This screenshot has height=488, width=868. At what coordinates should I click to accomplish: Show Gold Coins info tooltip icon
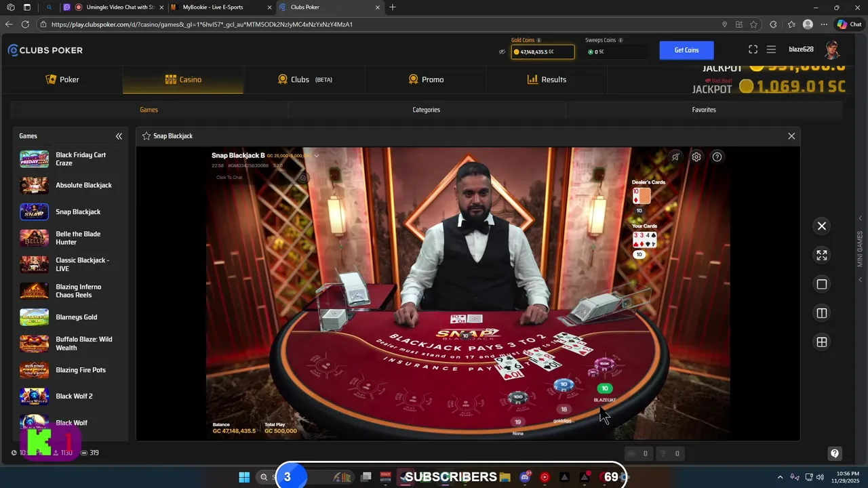tap(539, 41)
